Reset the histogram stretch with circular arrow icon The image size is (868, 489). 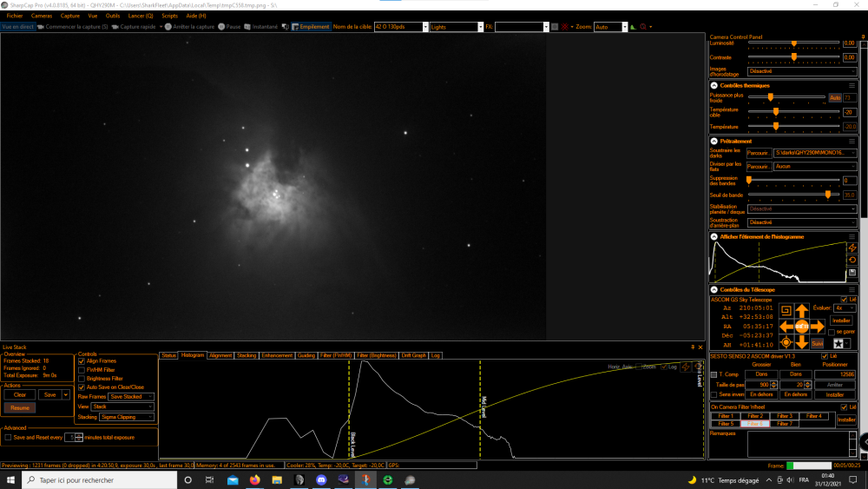[x=852, y=261]
